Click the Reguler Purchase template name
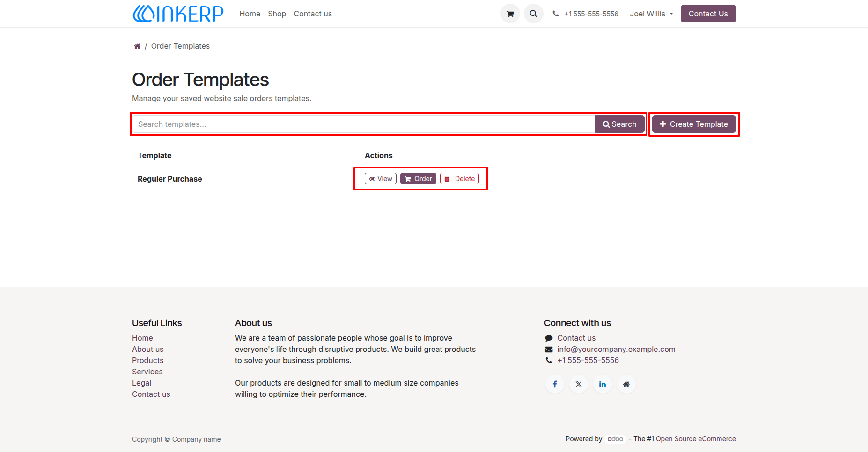The height and width of the screenshot is (452, 868). tap(170, 179)
